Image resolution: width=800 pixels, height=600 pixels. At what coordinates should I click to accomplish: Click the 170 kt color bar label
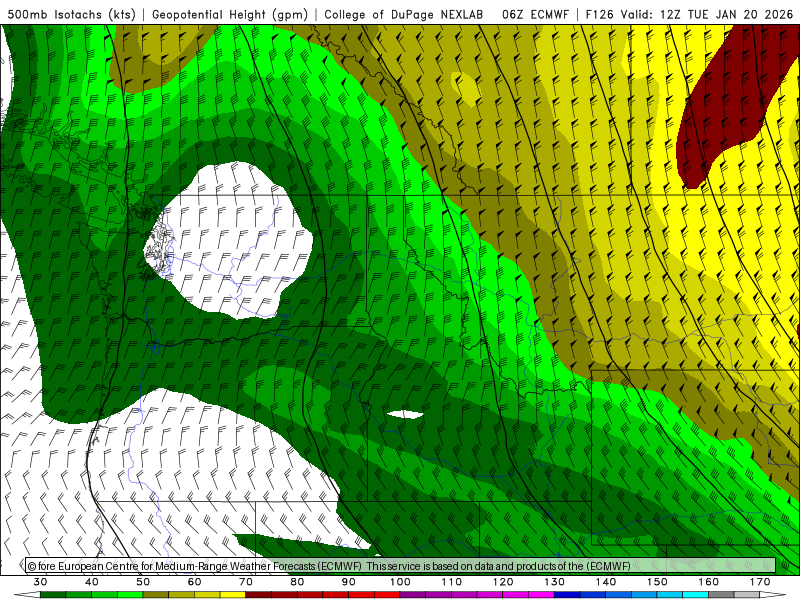(760, 582)
